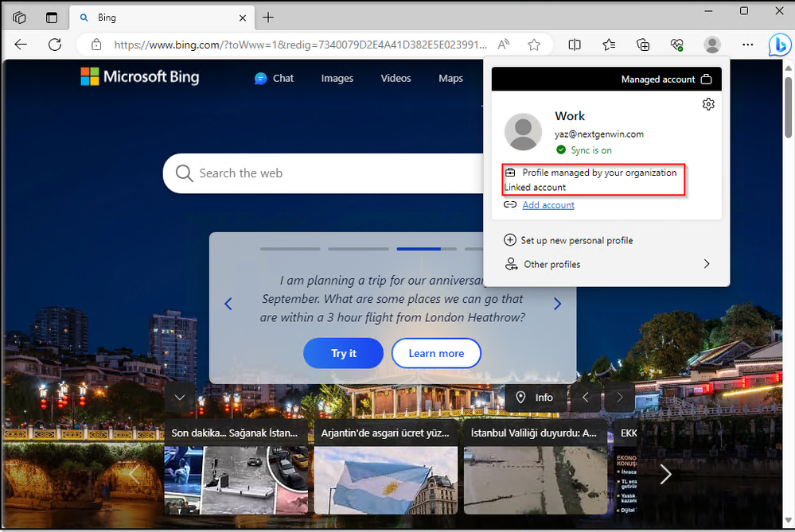This screenshot has height=532, width=795.
Task: Select the first carousel progress bar
Action: (x=290, y=249)
